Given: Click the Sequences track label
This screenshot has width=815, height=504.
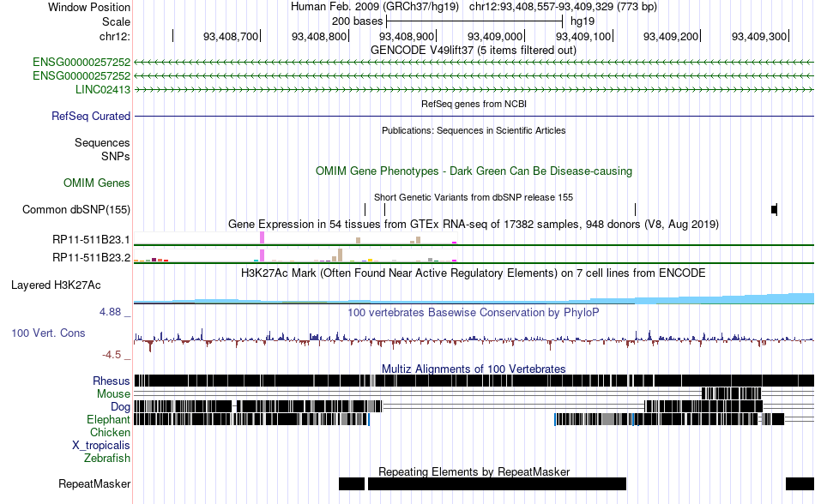Looking at the screenshot, I should click(102, 143).
